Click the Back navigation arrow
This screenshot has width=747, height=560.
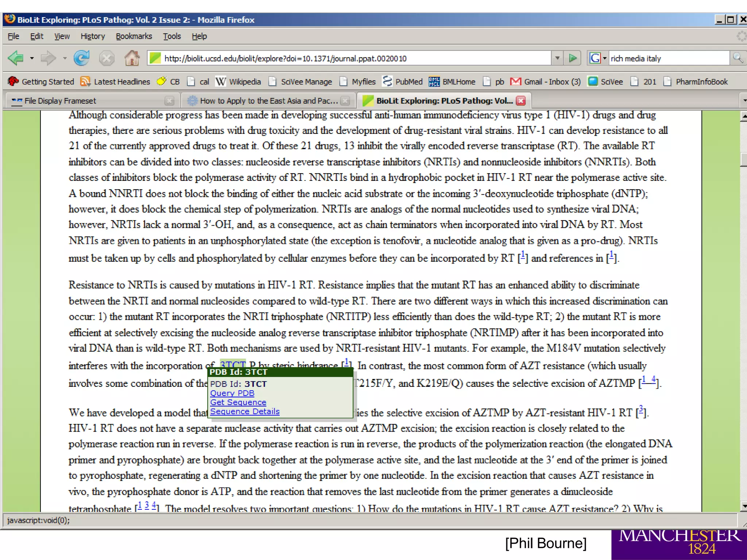click(16, 58)
